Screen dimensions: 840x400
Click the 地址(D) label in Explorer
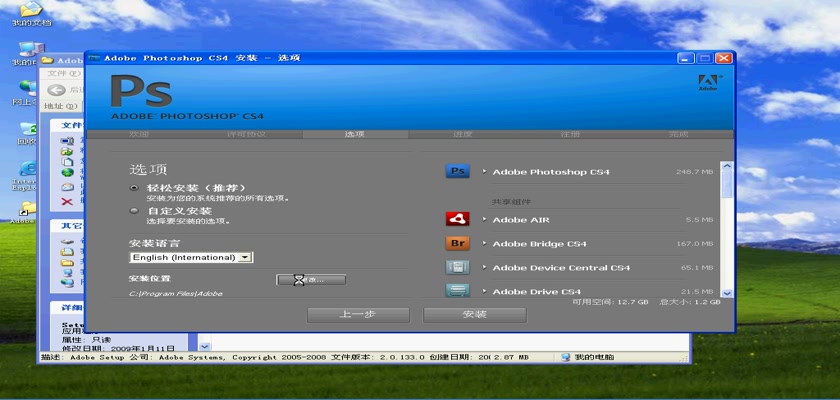pos(61,106)
